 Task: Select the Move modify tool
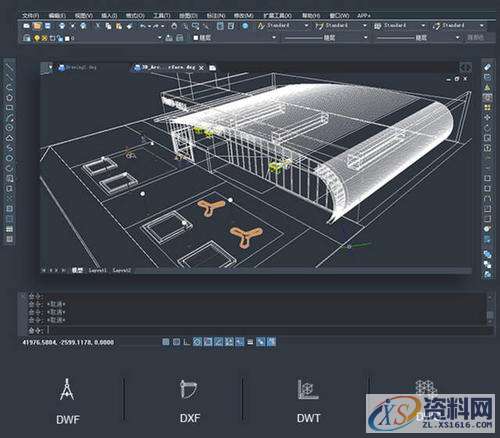point(487,117)
